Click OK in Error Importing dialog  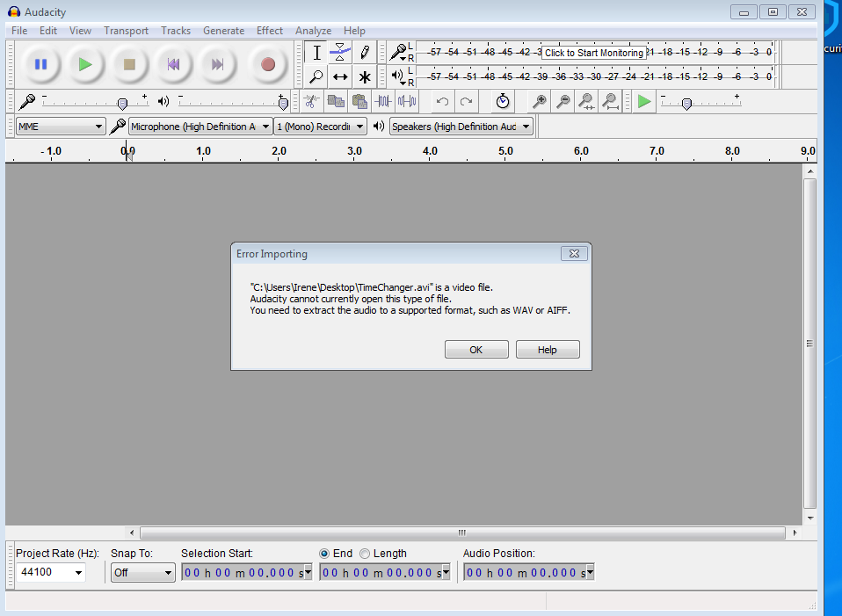476,350
